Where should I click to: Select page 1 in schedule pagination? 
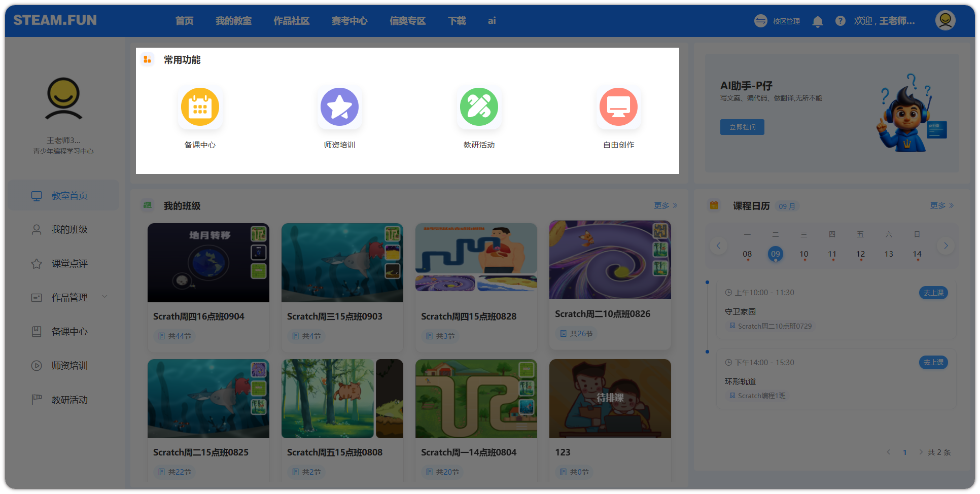905,452
